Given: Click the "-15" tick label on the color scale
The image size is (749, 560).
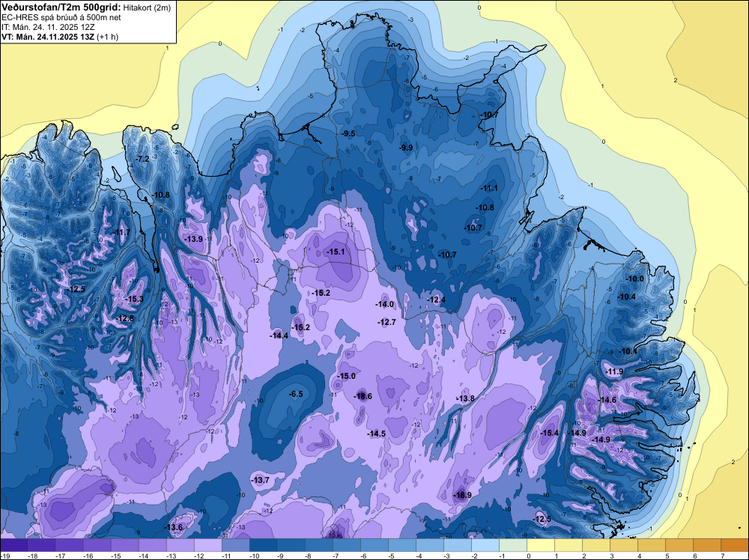Looking at the screenshot, I should click(116, 556).
